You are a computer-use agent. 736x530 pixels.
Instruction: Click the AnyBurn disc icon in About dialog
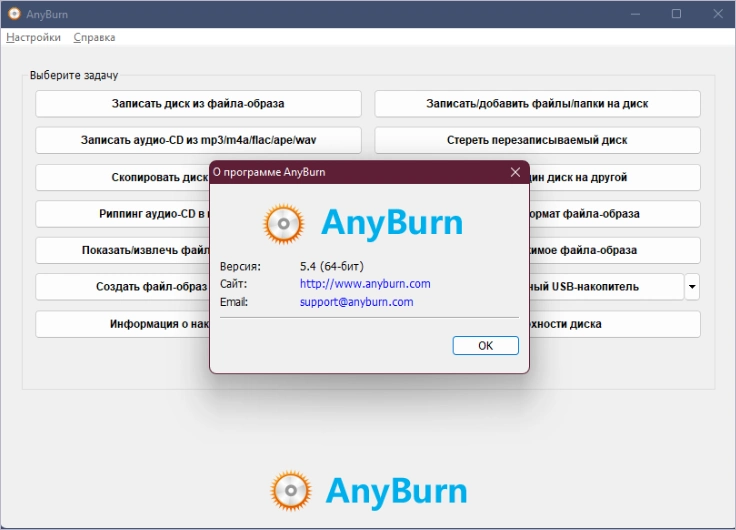click(x=284, y=224)
